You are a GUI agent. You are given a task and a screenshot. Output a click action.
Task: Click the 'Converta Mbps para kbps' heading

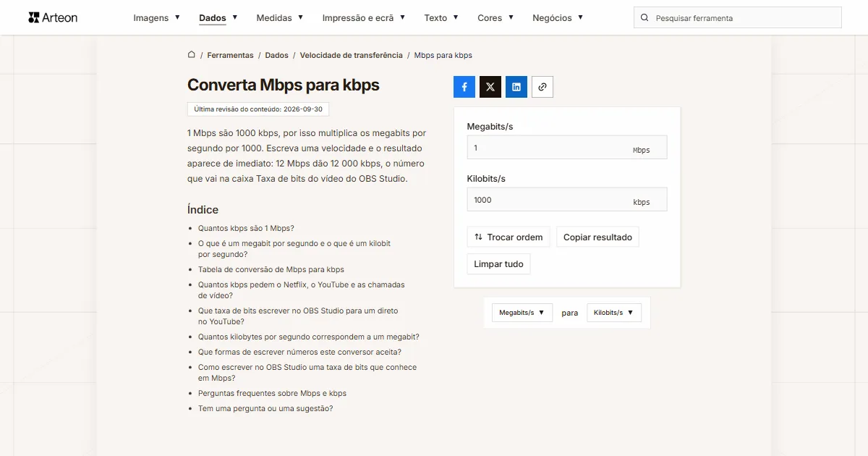284,85
